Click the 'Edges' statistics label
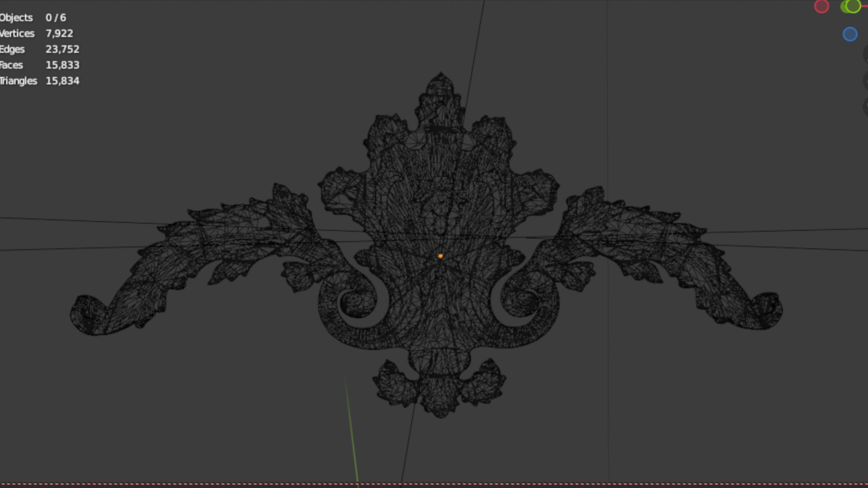Image resolution: width=868 pixels, height=488 pixels. pyautogui.click(x=12, y=49)
